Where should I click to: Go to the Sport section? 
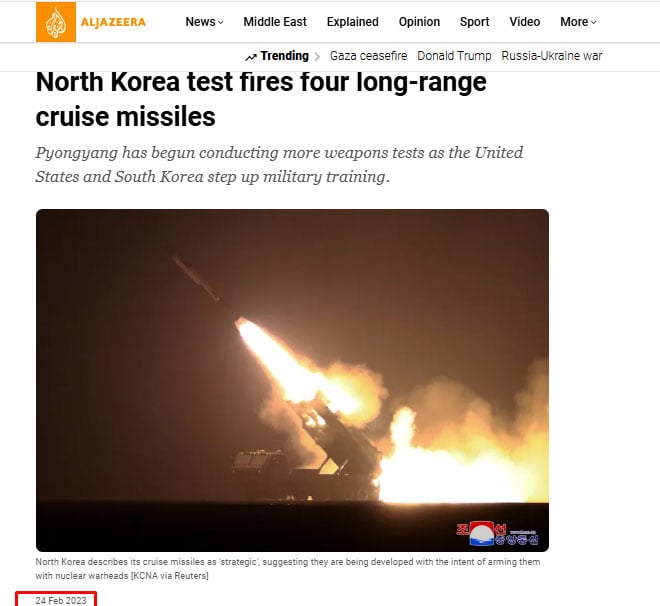point(474,22)
